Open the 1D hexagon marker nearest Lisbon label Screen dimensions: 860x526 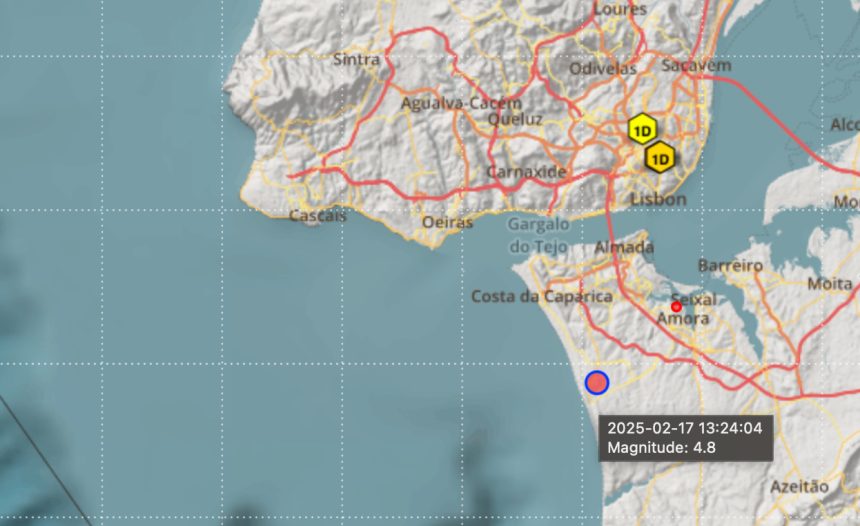(x=660, y=159)
